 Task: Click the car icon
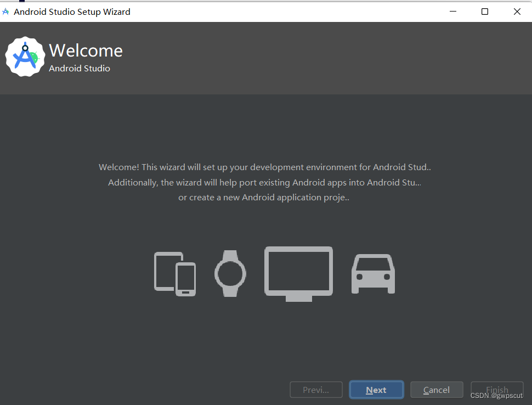pyautogui.click(x=373, y=274)
